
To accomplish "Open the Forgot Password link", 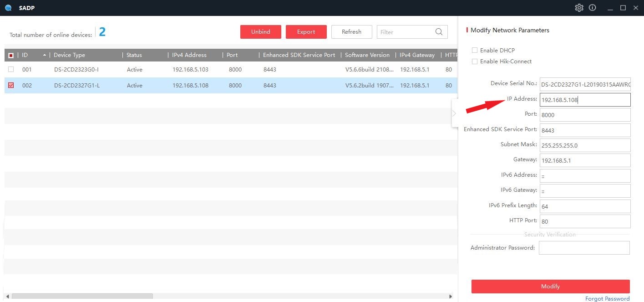I will [608, 299].
